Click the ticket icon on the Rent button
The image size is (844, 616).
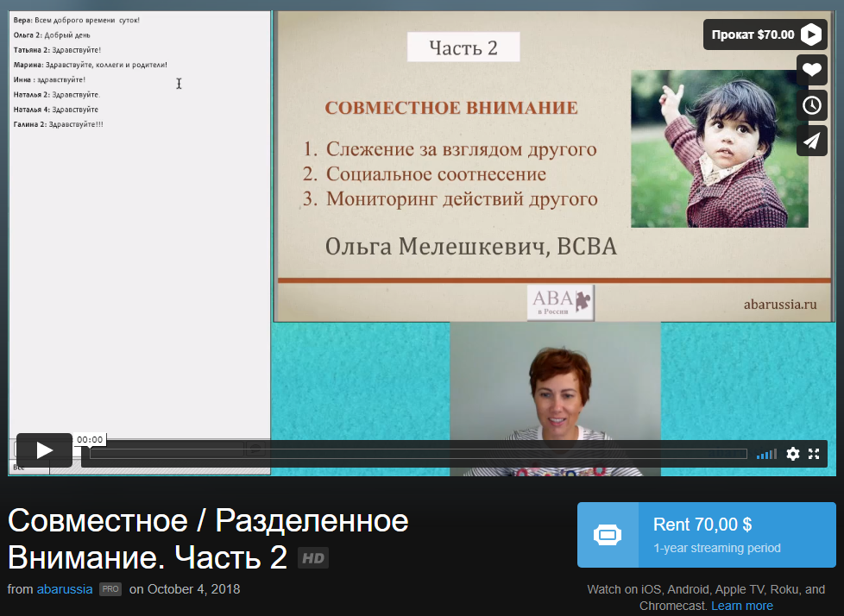click(608, 534)
